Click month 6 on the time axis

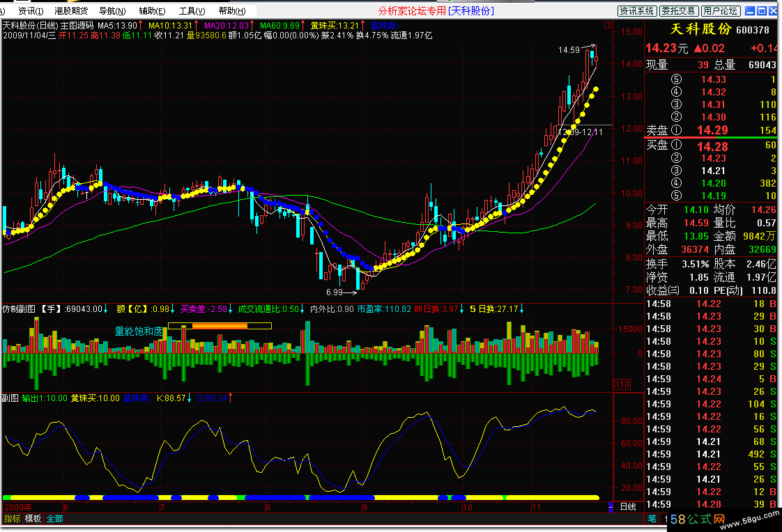pos(66,507)
